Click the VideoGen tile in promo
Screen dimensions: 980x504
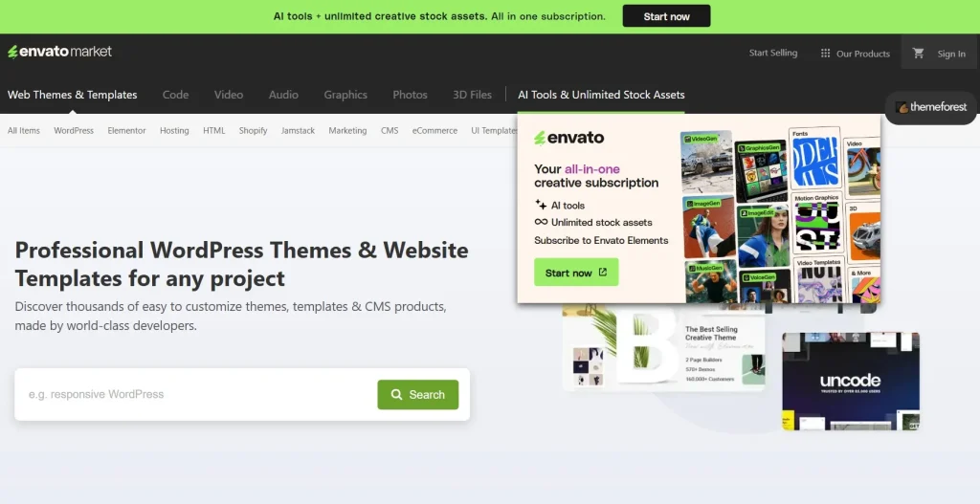[706, 162]
